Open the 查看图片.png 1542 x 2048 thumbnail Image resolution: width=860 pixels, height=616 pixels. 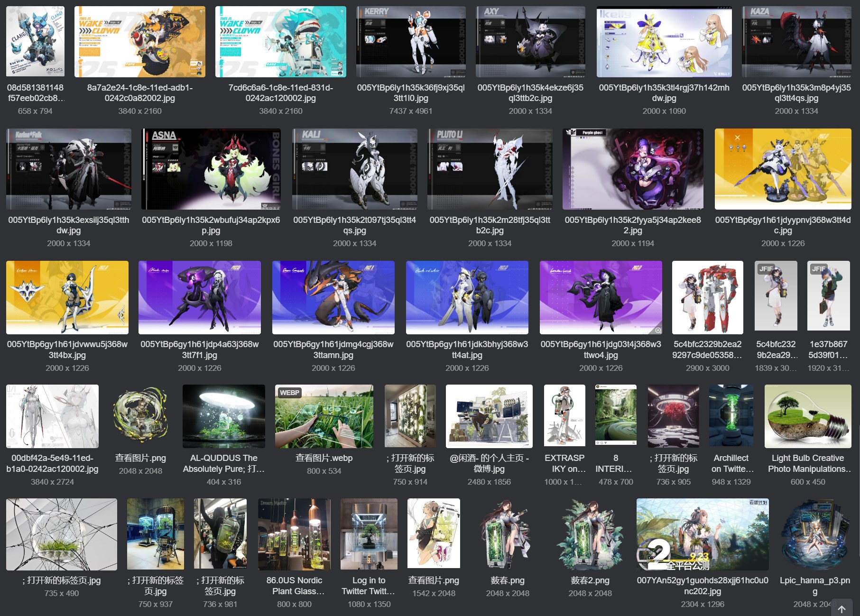tap(434, 534)
